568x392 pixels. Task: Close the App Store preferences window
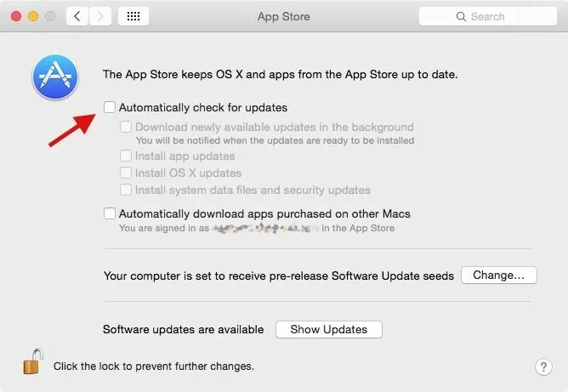tap(17, 16)
